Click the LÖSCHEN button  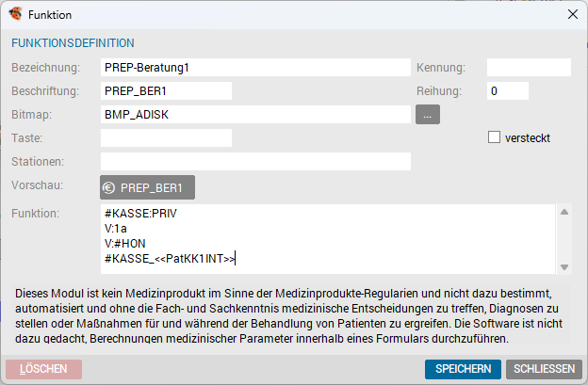43,369
